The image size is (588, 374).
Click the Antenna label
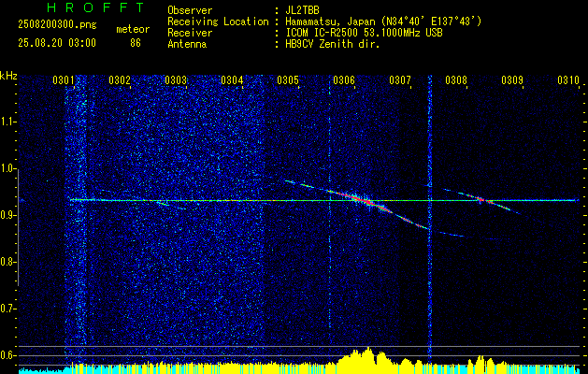187,44
